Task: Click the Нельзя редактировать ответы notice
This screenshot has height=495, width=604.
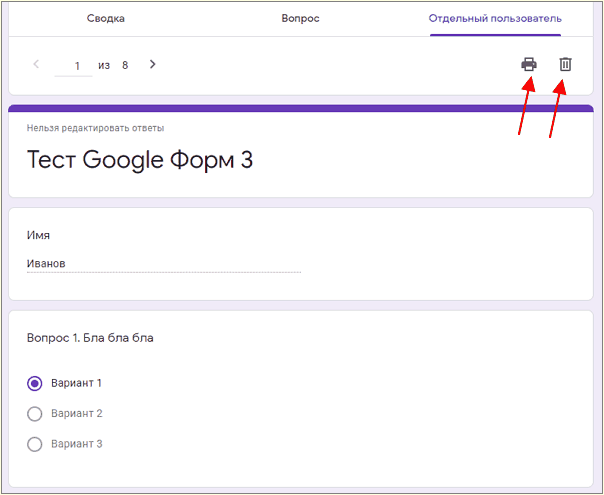Action: pyautogui.click(x=96, y=128)
